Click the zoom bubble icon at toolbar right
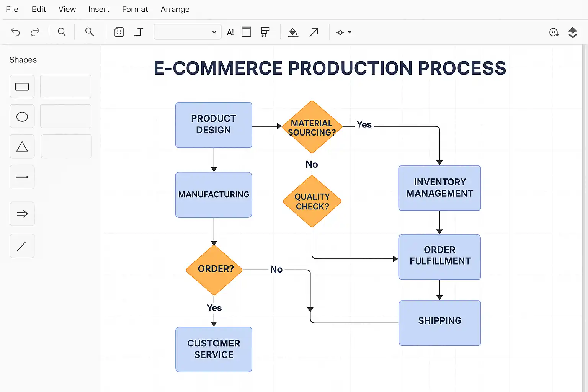588x392 pixels. pyautogui.click(x=554, y=33)
